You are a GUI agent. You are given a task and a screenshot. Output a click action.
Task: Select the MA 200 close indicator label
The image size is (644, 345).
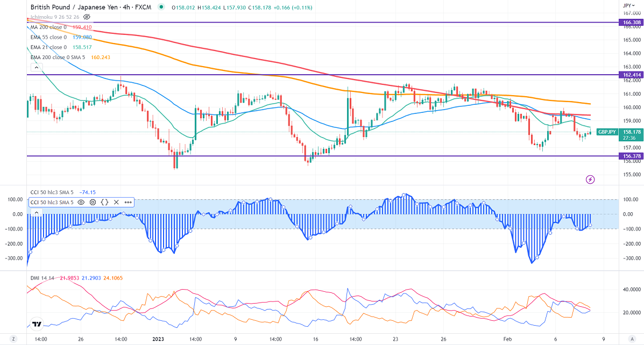48,27
